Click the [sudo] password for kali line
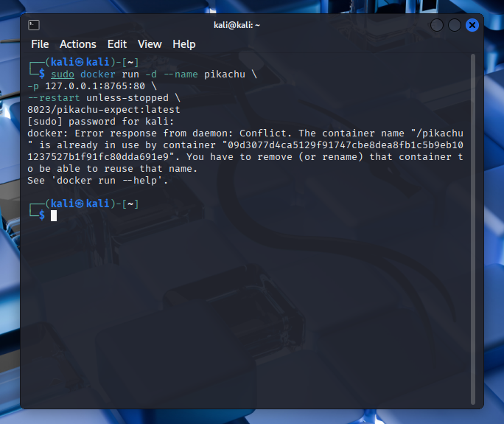This screenshot has height=424, width=504. [x=100, y=122]
